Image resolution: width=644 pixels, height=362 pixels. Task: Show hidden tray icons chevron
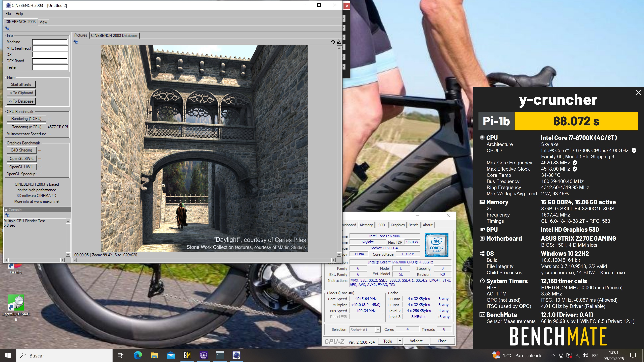[x=553, y=355]
